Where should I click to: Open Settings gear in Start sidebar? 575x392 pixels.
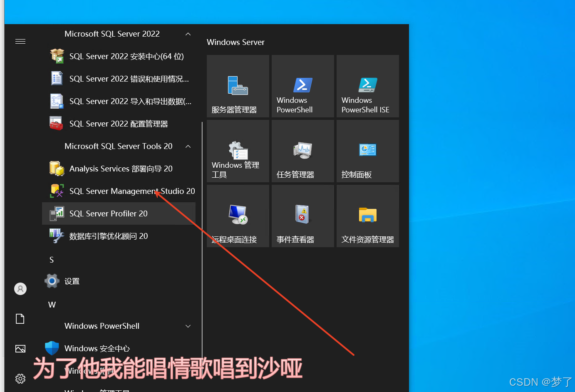tap(20, 378)
